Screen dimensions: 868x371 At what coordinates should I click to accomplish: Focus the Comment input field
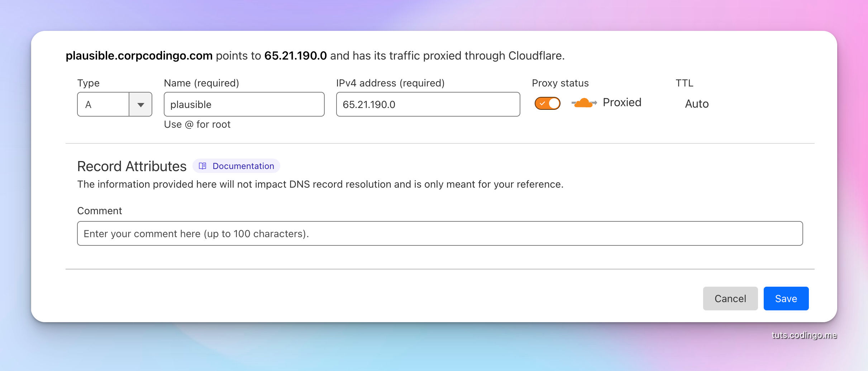click(x=440, y=234)
